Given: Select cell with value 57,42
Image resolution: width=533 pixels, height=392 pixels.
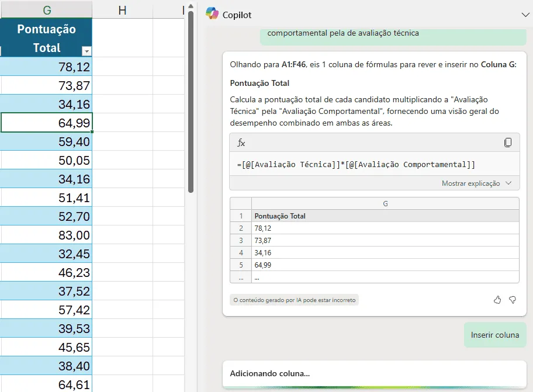Looking at the screenshot, I should coord(46,310).
